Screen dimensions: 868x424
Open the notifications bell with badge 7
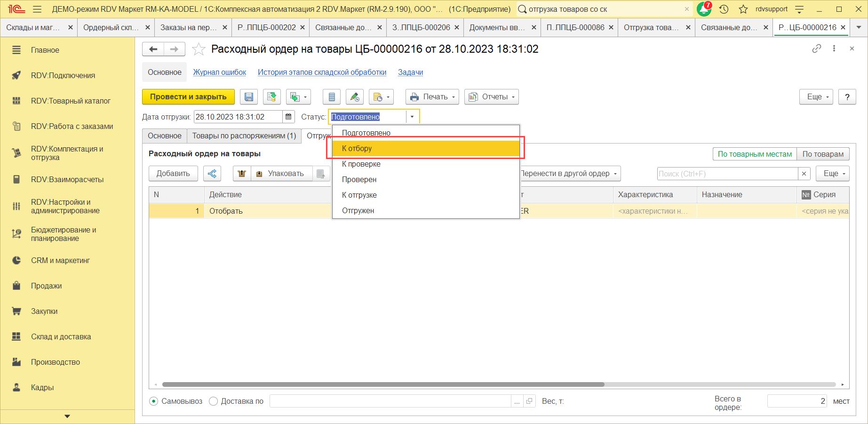pyautogui.click(x=704, y=9)
